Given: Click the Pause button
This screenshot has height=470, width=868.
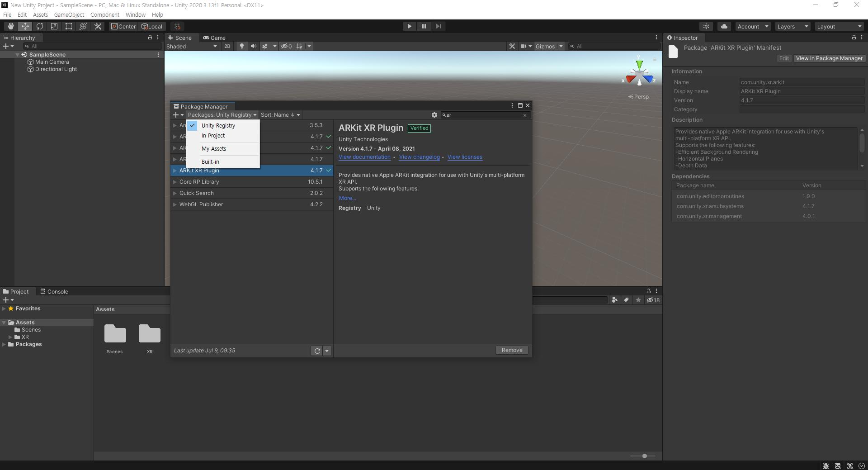Looking at the screenshot, I should [424, 26].
